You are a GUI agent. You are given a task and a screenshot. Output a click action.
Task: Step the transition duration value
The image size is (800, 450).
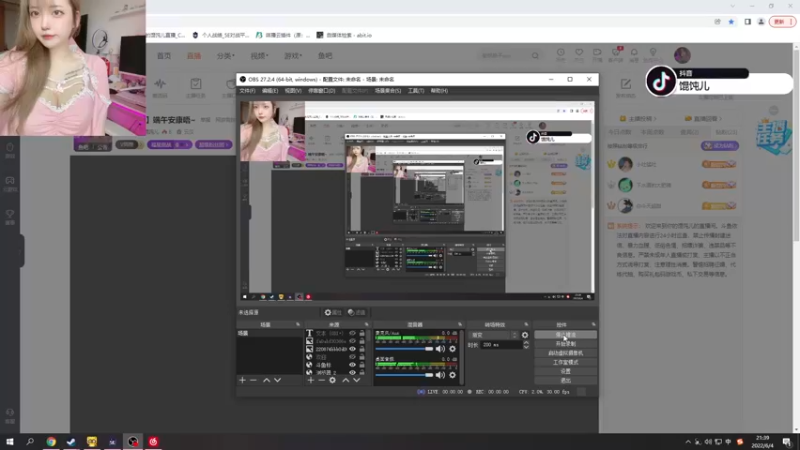point(526,345)
